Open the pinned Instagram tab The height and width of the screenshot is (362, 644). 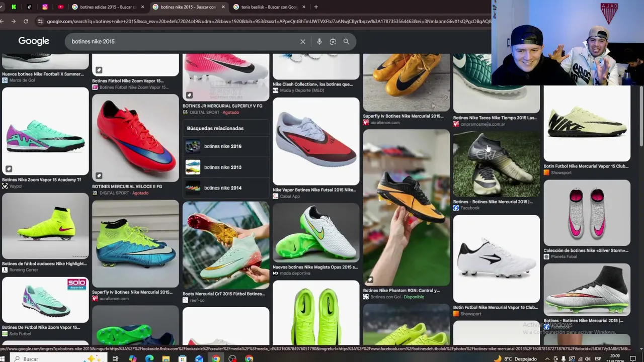click(x=45, y=7)
